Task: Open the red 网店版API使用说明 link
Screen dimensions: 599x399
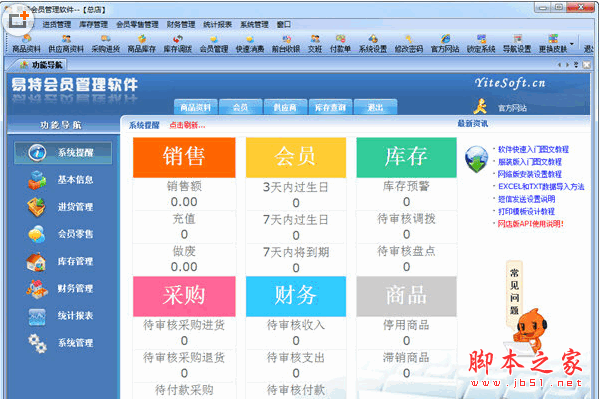Action: [530, 224]
